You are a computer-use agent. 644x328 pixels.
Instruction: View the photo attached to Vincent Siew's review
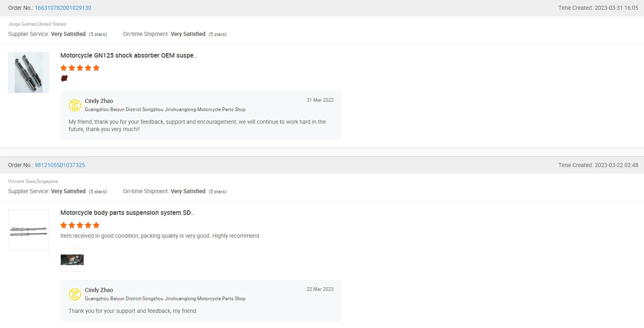(x=72, y=260)
